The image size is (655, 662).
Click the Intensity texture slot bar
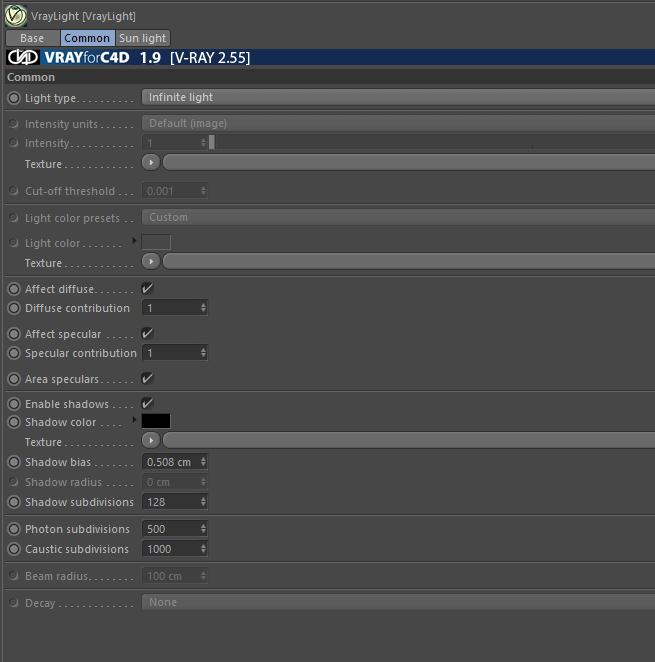[409, 163]
